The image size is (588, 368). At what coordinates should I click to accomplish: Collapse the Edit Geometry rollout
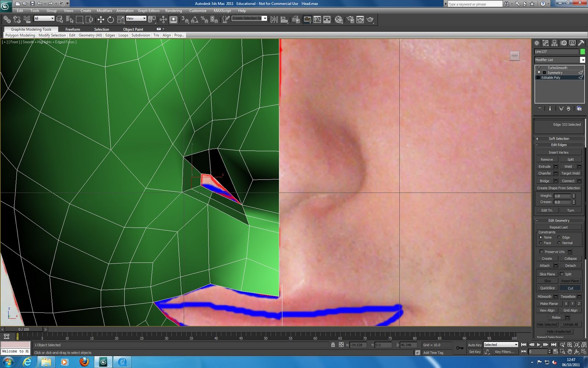click(x=559, y=220)
